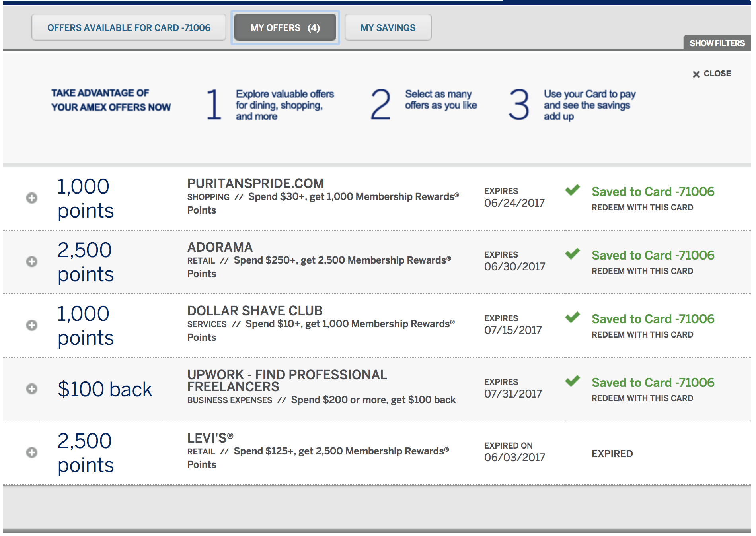Click expiry date 07/31/2017
The height and width of the screenshot is (536, 756).
[513, 394]
